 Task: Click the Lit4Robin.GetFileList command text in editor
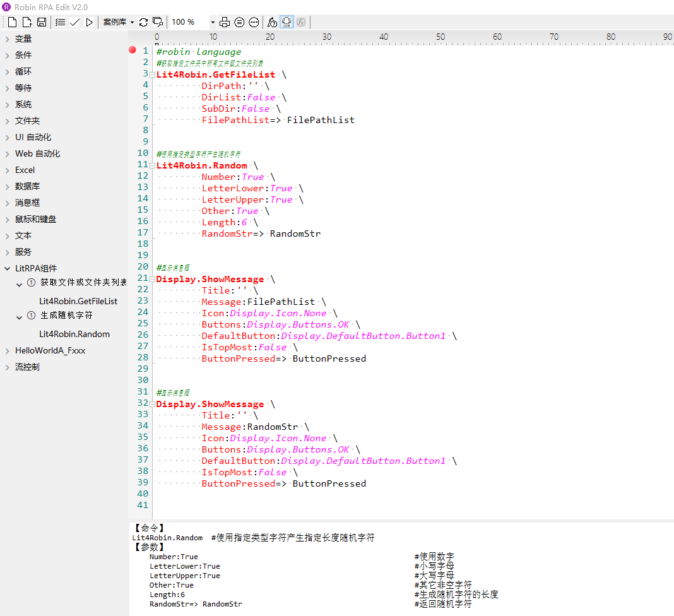[216, 74]
